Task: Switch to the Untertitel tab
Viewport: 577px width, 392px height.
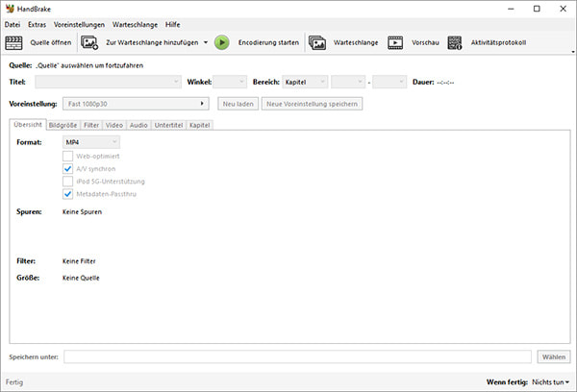Action: [x=169, y=126]
